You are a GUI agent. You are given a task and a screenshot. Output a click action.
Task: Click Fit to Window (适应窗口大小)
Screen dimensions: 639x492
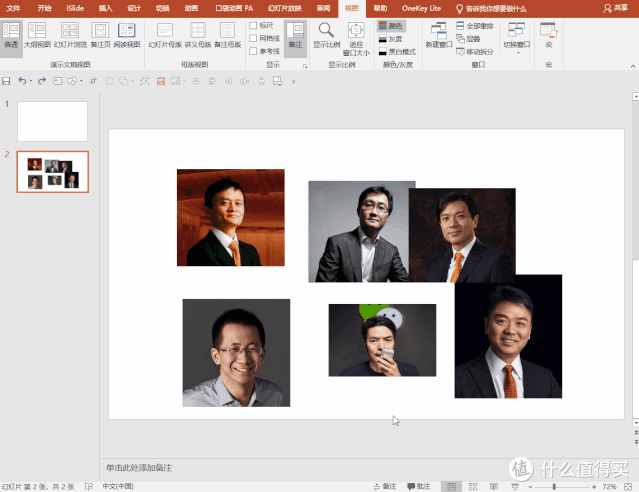coord(356,40)
